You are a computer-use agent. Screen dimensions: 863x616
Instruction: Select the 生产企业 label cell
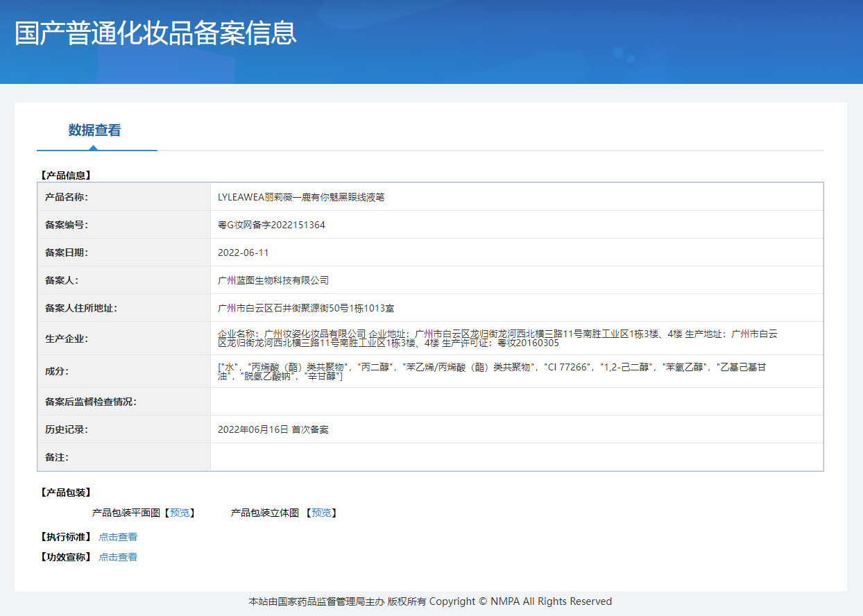pyautogui.click(x=124, y=339)
